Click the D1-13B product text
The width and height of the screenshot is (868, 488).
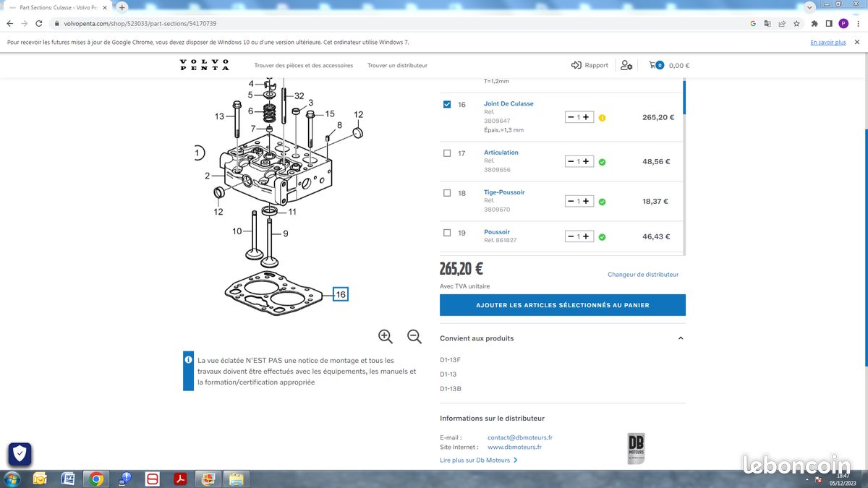(x=451, y=389)
